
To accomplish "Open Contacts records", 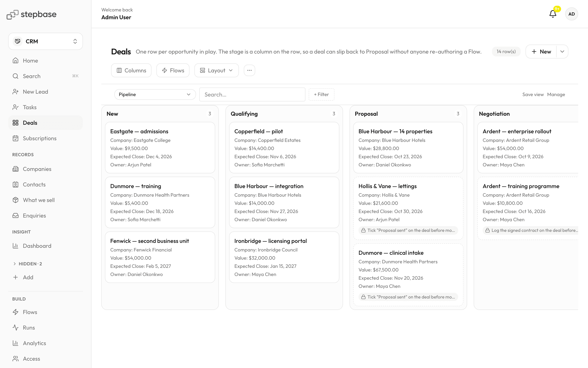I will (46, 184).
